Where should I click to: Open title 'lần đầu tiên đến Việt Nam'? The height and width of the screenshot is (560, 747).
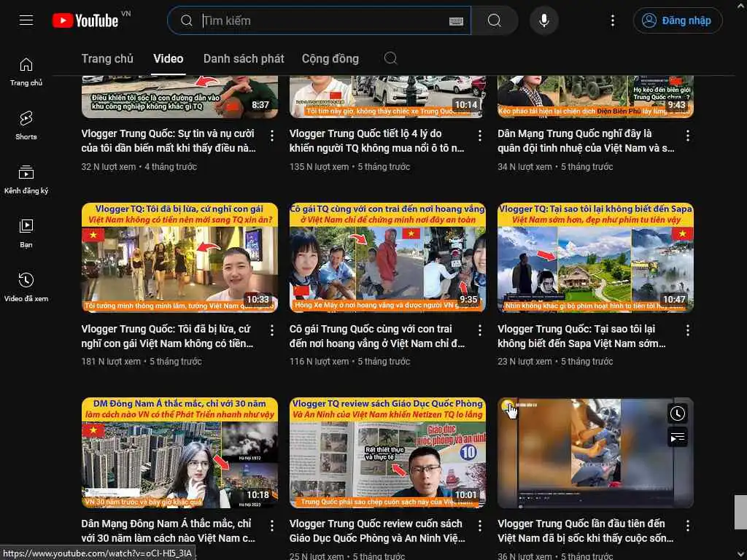pyautogui.click(x=586, y=531)
